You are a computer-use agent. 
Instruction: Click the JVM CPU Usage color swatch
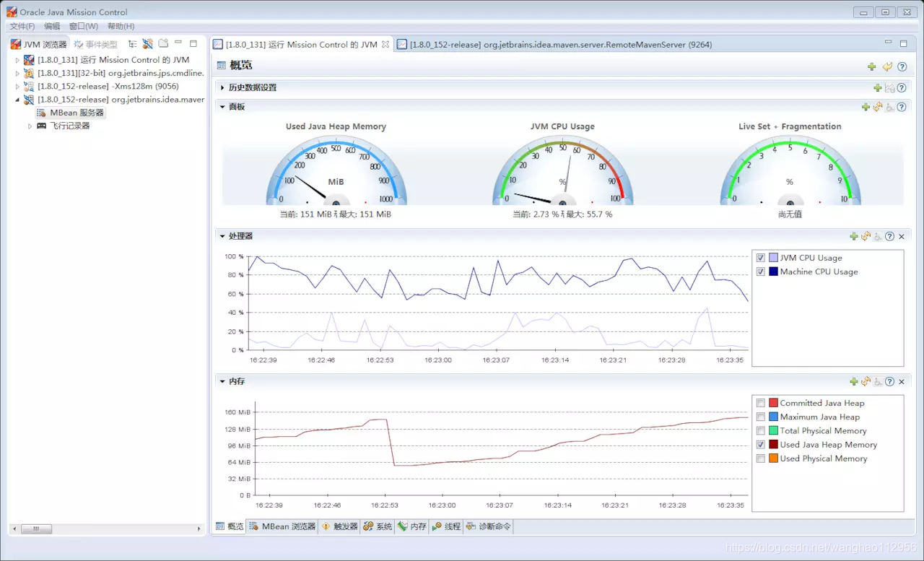coord(773,258)
